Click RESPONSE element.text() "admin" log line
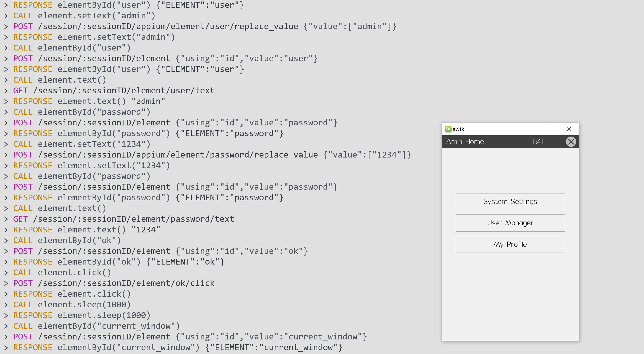 point(89,101)
